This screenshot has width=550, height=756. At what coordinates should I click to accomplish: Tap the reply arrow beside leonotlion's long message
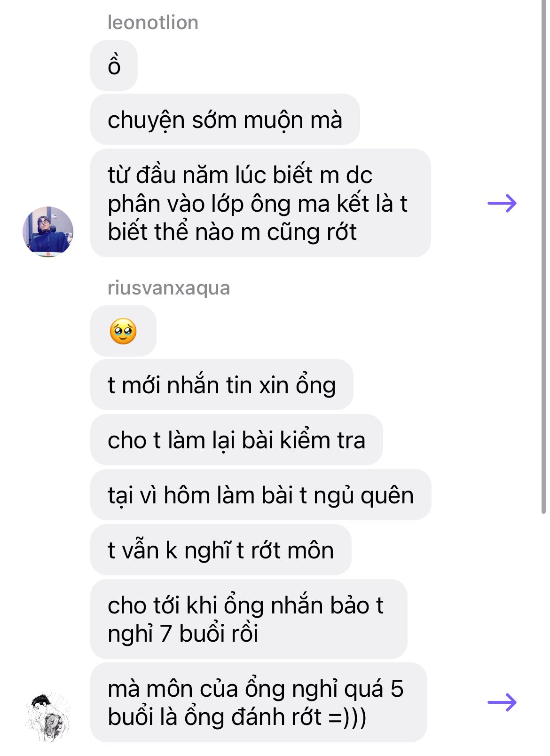point(502,203)
